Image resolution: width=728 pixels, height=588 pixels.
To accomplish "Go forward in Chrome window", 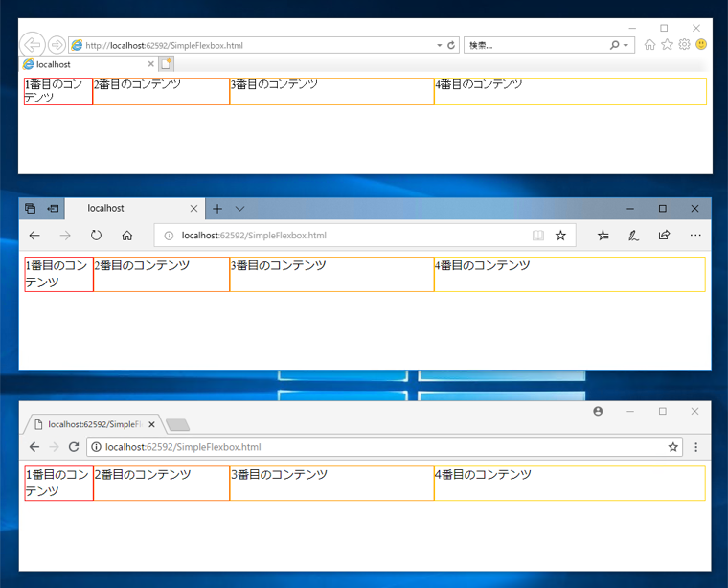I will 55,447.
